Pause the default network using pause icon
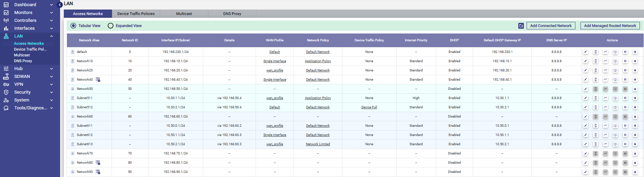Viewport: 644px width, 177px height. coord(625,52)
